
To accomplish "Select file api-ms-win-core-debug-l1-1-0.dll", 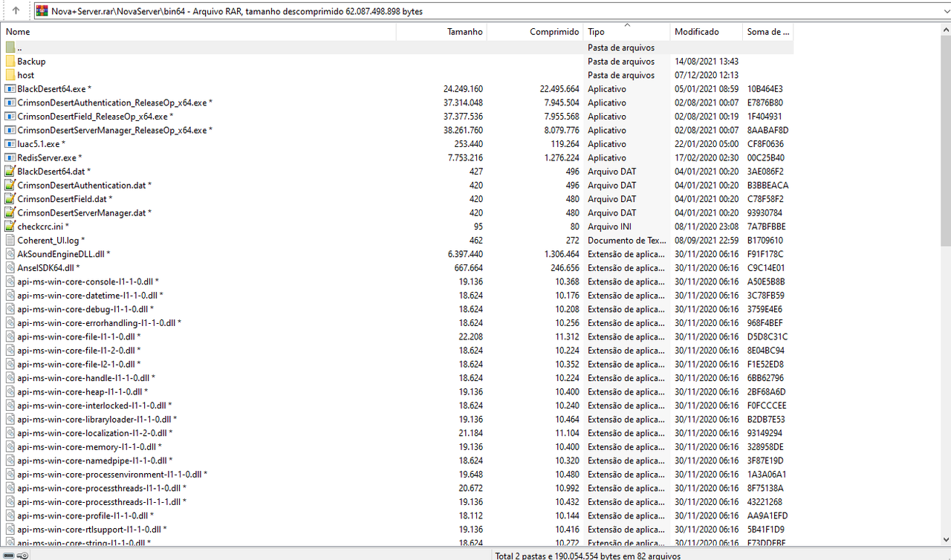I will (82, 309).
